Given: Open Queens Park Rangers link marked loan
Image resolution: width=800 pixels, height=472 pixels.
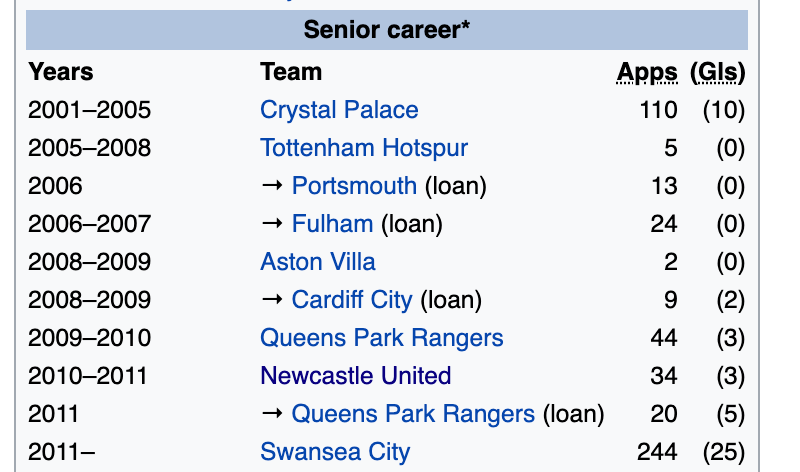Looking at the screenshot, I should 413,414.
